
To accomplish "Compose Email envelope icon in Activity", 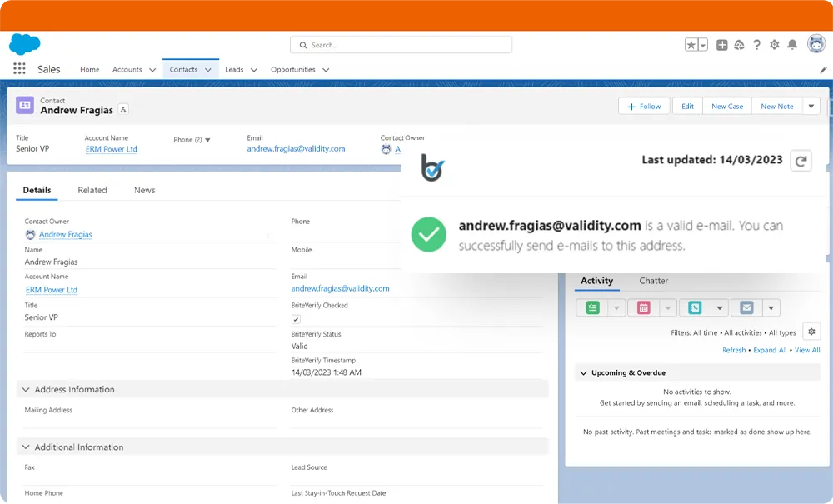I will point(746,307).
